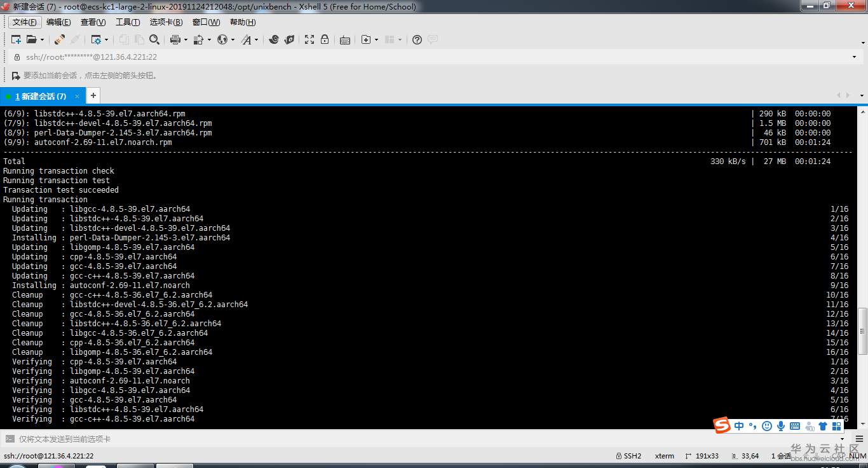
Task: Toggle Sogou punctuation mode button
Action: pyautogui.click(x=753, y=426)
